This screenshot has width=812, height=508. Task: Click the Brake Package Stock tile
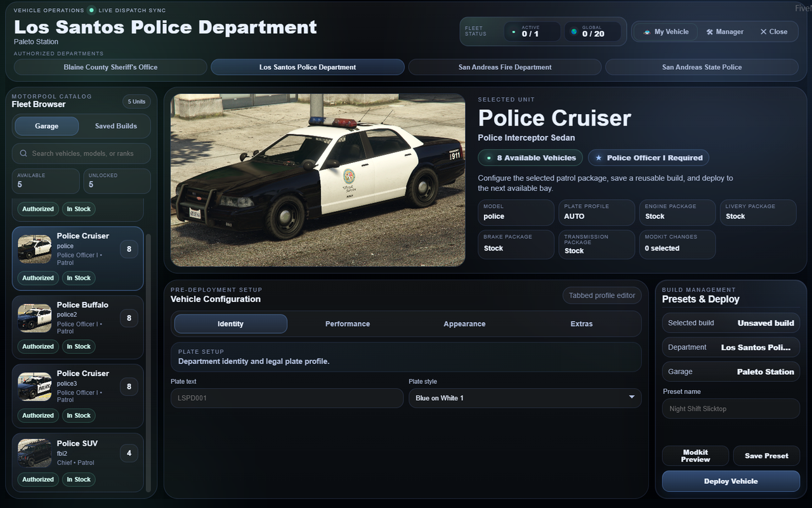point(516,244)
